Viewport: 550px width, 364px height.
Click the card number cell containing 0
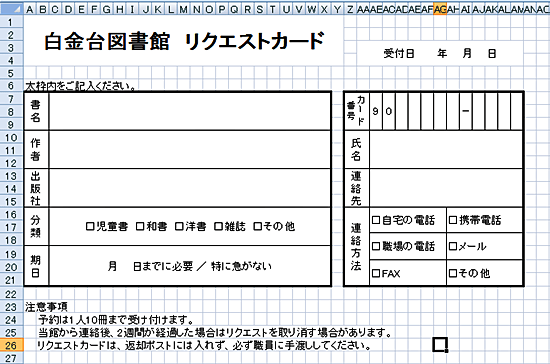[389, 111]
